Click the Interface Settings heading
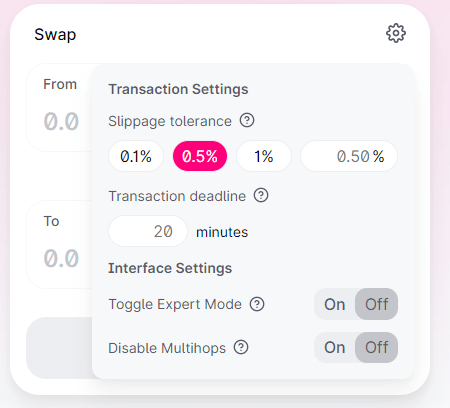Image resolution: width=450 pixels, height=408 pixels. 170,268
